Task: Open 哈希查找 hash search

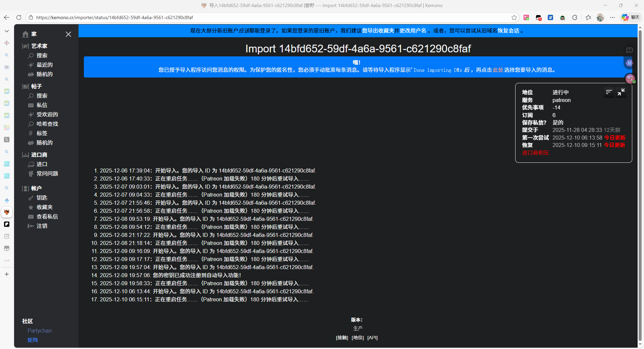Action: [47, 124]
